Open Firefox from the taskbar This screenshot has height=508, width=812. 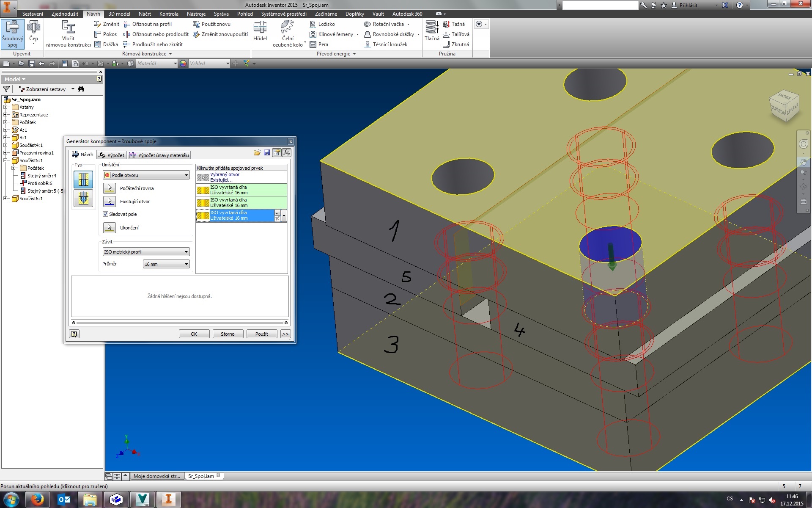pos(38,500)
